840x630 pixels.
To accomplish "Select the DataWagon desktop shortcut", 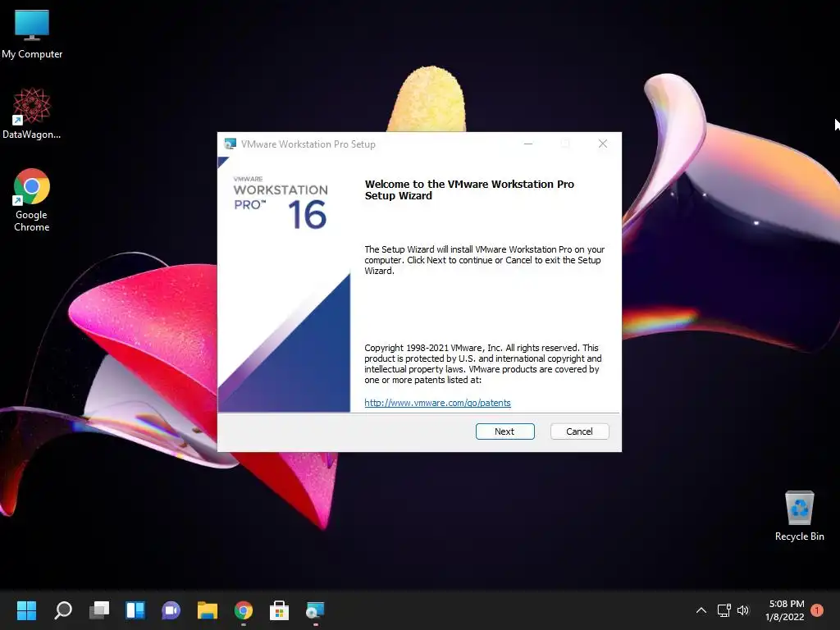I will click(32, 114).
